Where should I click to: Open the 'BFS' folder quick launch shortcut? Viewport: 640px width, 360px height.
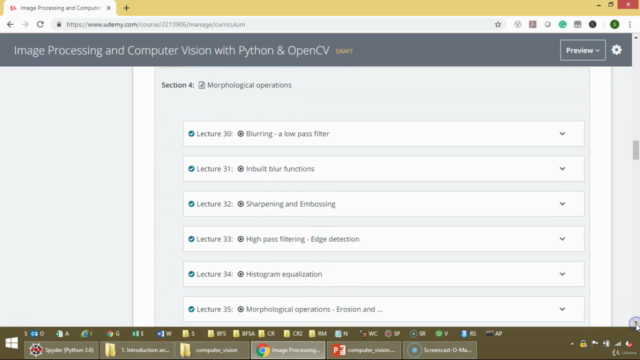(216, 333)
